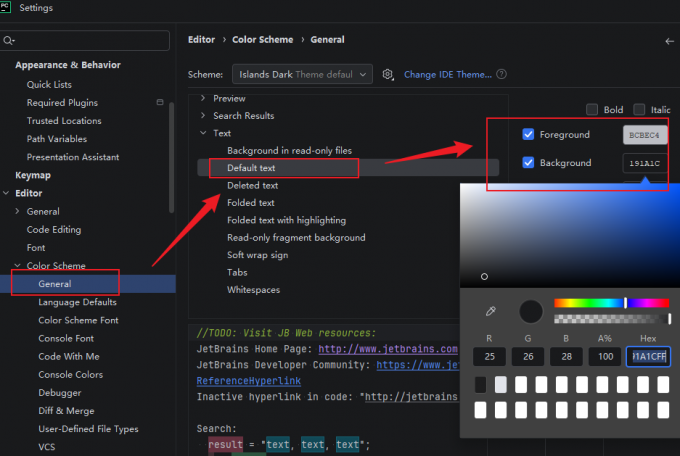Click the back arrow navigation icon
This screenshot has width=680, height=456.
click(x=670, y=41)
